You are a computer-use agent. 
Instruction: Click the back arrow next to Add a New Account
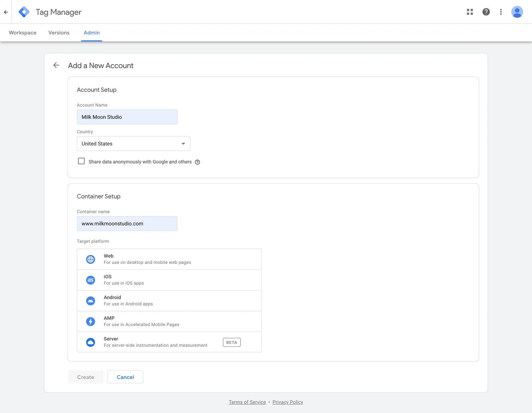click(x=56, y=65)
